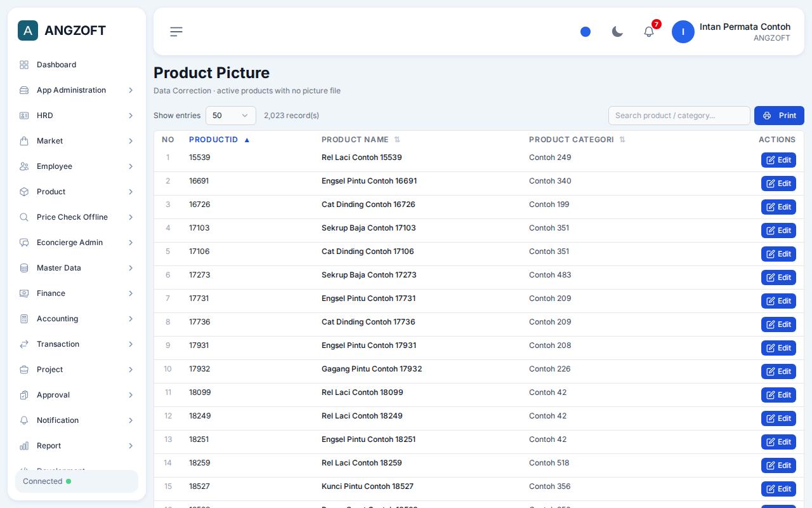
Task: Open the Project menu item
Action: click(76, 370)
